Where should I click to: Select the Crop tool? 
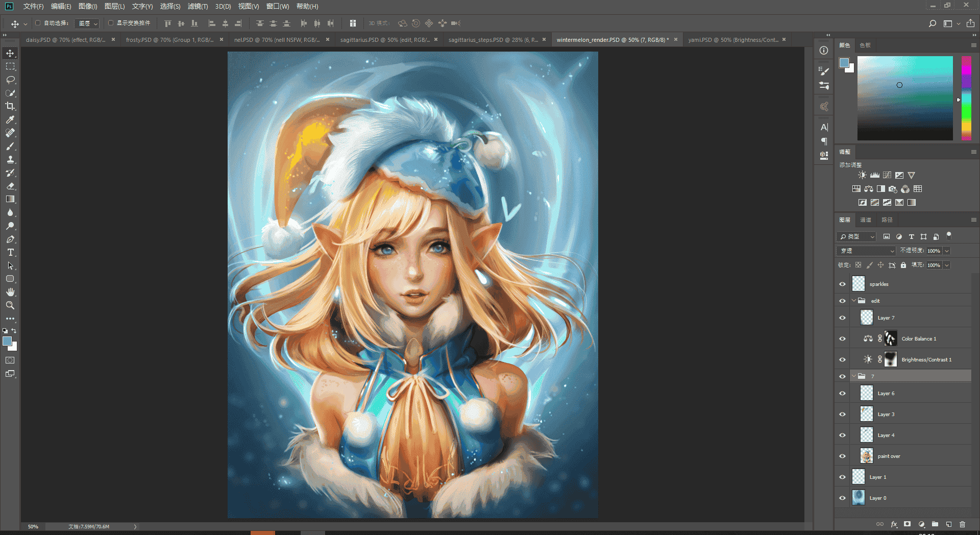[10, 106]
